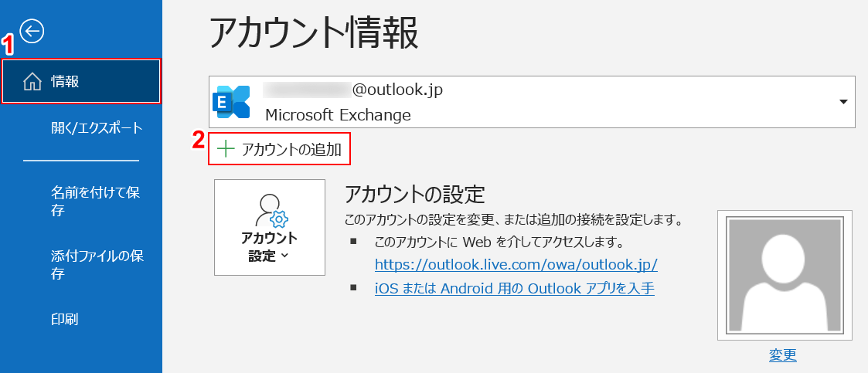Expand the account selection dropdown arrow

843,102
